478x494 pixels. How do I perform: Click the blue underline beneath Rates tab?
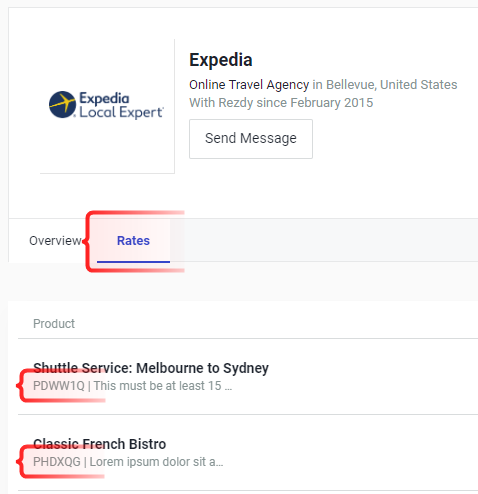[133, 262]
